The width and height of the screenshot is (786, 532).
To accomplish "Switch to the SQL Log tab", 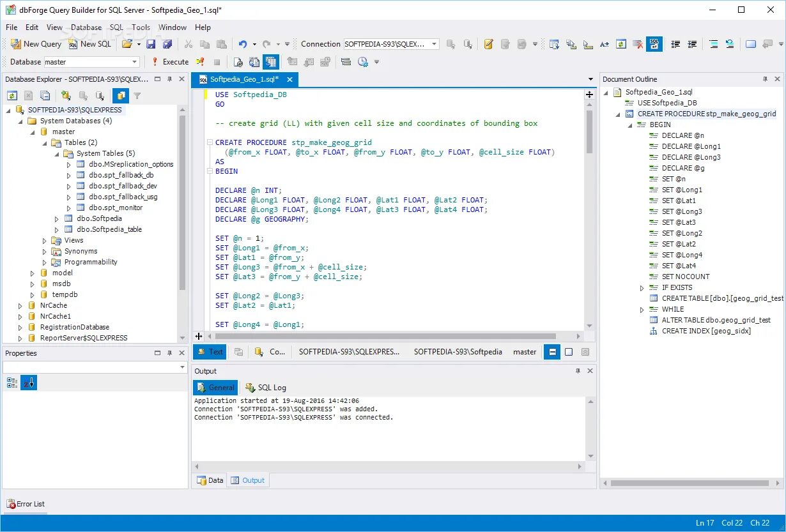I will [266, 388].
